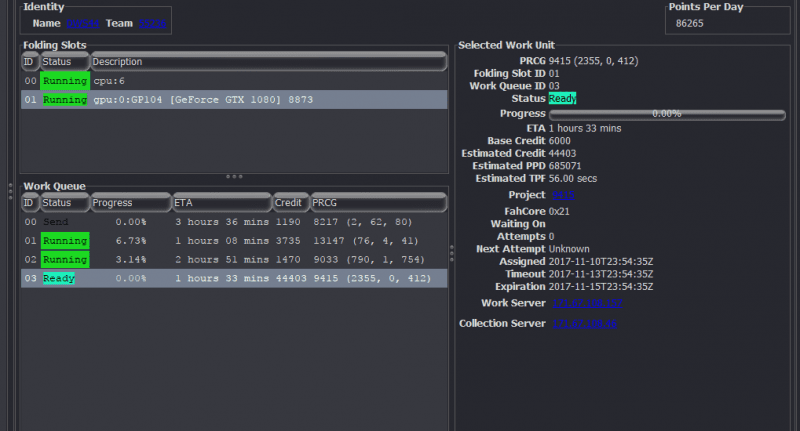Screen dimensions: 800x431
Task: Sort Work Queue by PRCG header
Action: tap(379, 203)
